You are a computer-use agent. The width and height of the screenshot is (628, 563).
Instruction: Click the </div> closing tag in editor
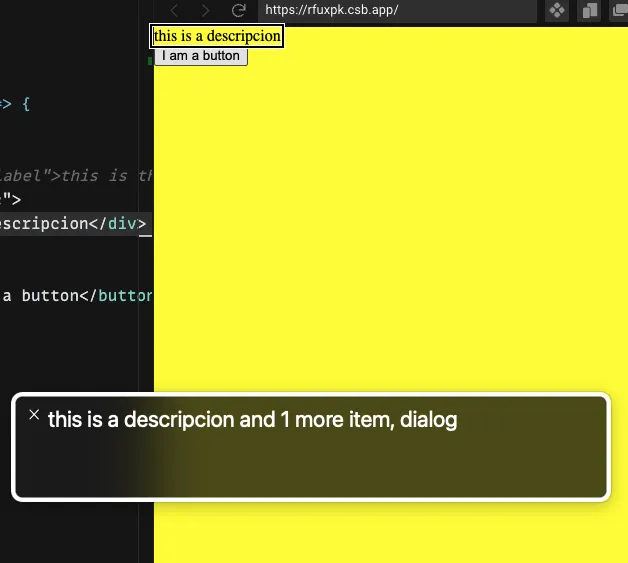point(125,223)
